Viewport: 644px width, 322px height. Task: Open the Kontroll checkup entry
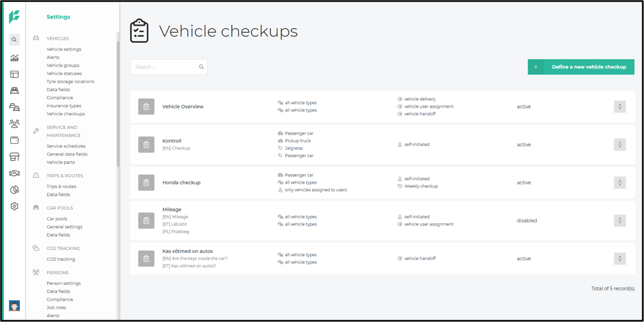(x=172, y=141)
